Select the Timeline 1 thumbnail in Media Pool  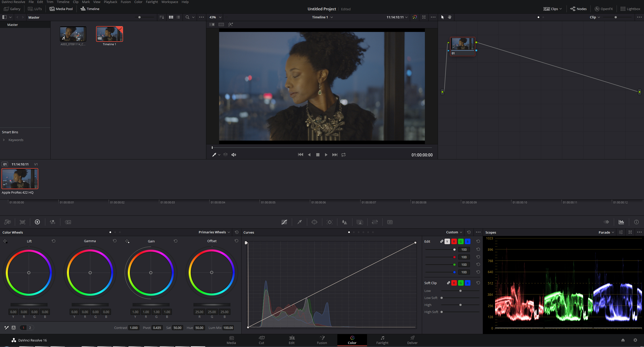[109, 34]
